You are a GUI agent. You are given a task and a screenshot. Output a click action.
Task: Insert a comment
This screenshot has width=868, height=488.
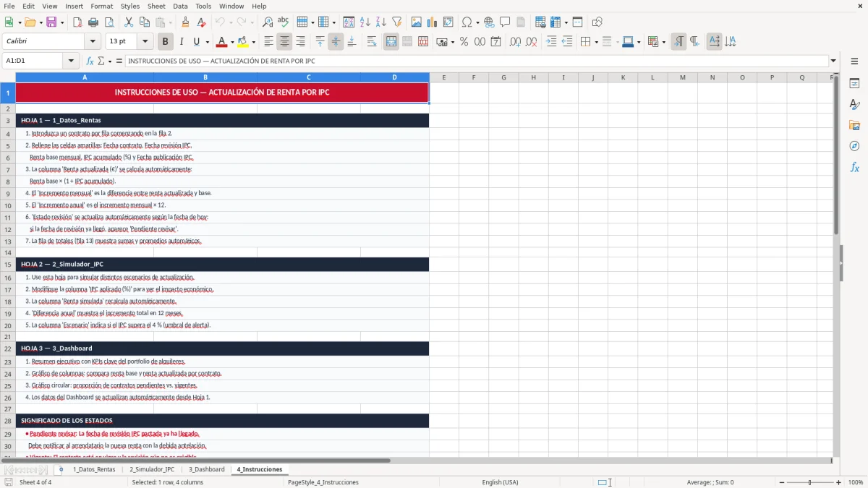pyautogui.click(x=505, y=22)
